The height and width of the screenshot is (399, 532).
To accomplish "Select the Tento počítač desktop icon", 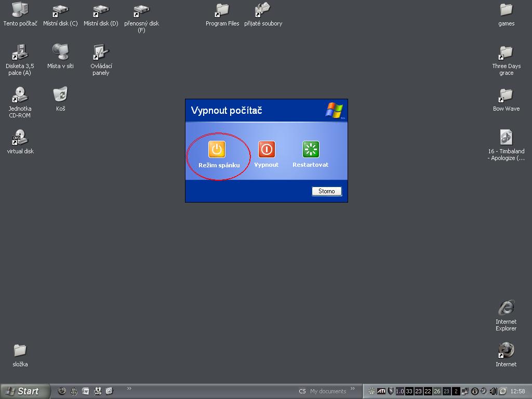I will (x=20, y=15).
